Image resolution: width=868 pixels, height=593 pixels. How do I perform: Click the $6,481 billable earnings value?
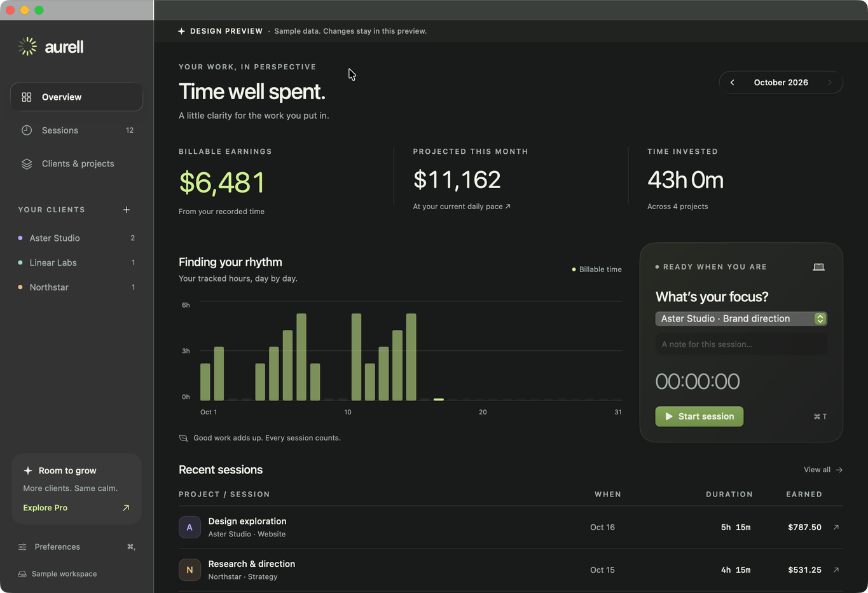click(221, 183)
